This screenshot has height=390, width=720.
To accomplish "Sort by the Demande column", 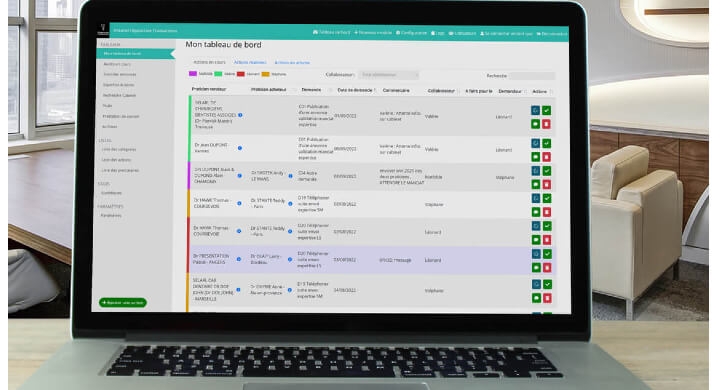I will tap(311, 90).
